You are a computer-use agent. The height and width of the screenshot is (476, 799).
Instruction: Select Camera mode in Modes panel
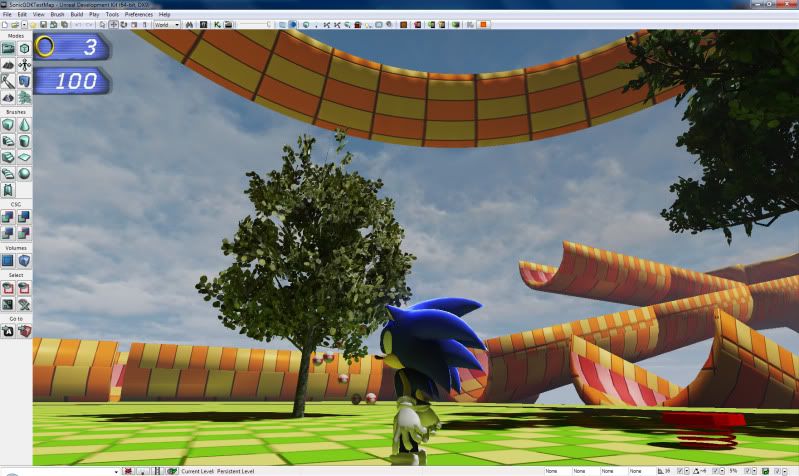8,48
